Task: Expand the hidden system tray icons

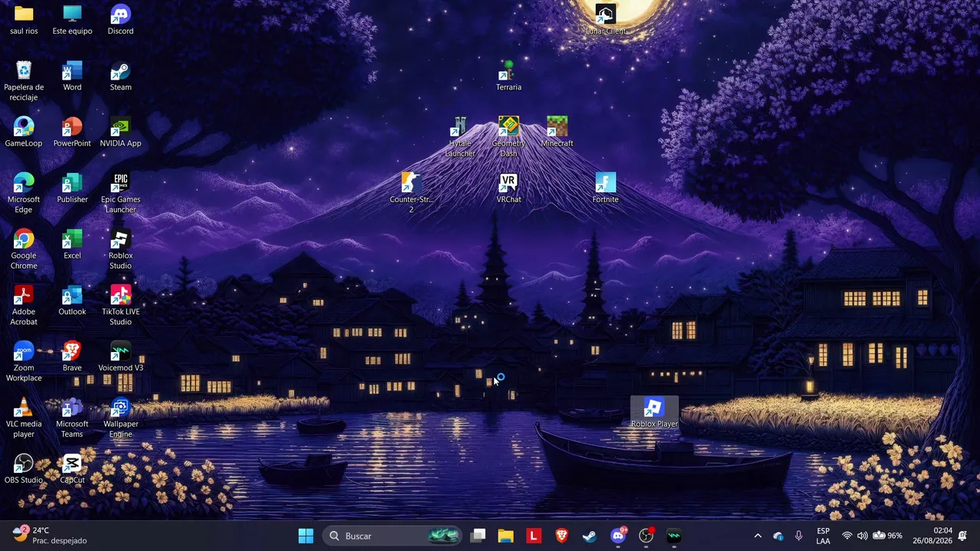Action: tap(758, 536)
